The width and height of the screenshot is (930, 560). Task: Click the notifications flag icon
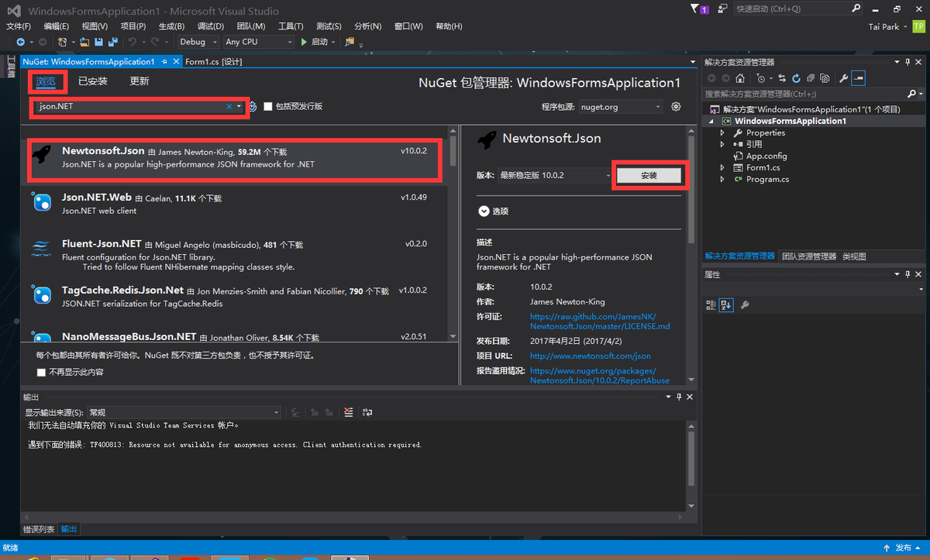(x=694, y=9)
